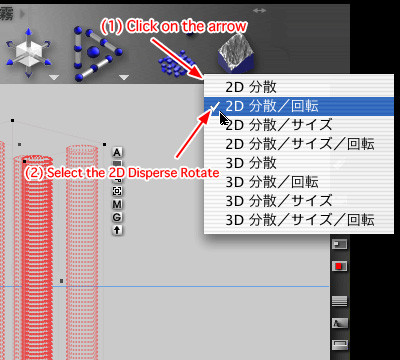Choose the checked 2D 分散/回転 entry

click(299, 106)
